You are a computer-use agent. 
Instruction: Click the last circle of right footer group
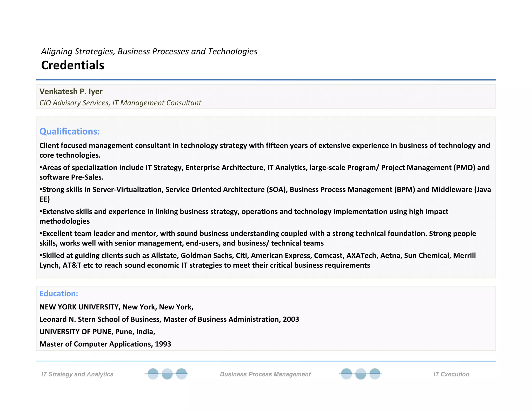coord(375,374)
